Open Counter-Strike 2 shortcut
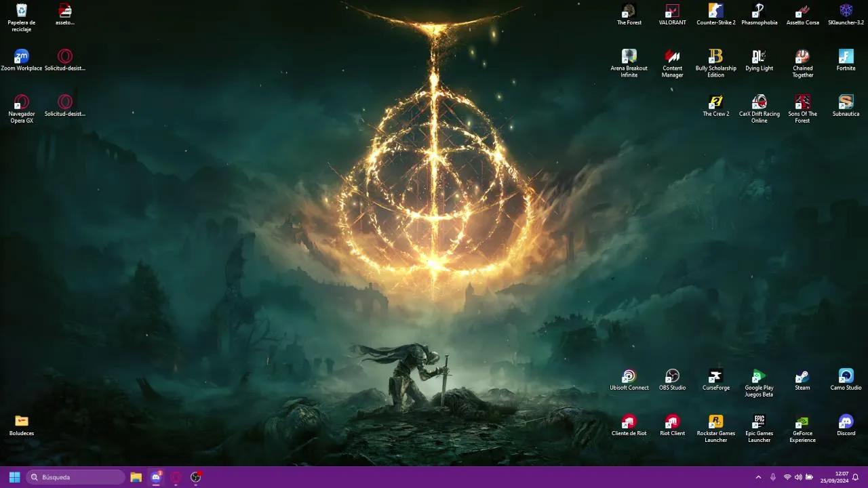 pos(715,12)
